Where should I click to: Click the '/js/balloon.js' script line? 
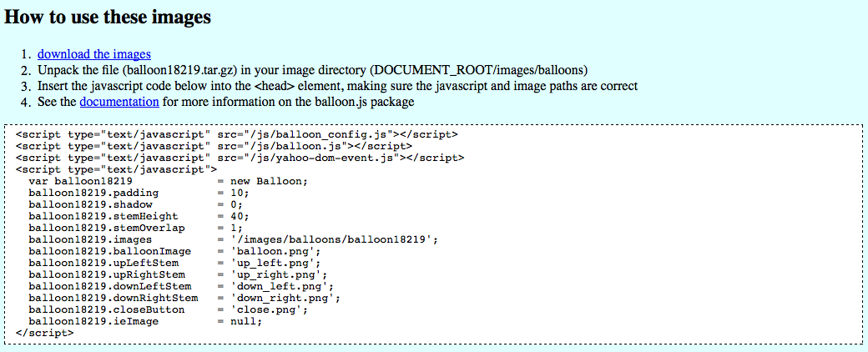click(214, 146)
